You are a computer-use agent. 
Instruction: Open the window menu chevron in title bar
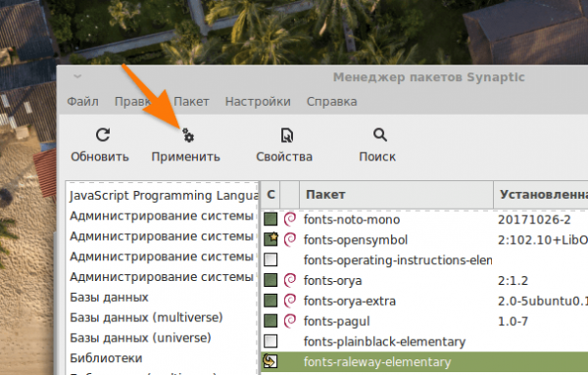click(77, 76)
